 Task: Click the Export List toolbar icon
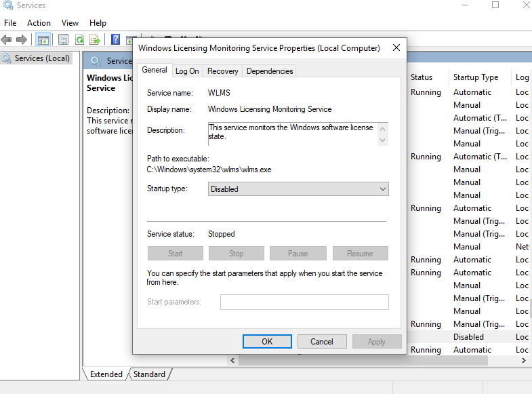tap(95, 39)
